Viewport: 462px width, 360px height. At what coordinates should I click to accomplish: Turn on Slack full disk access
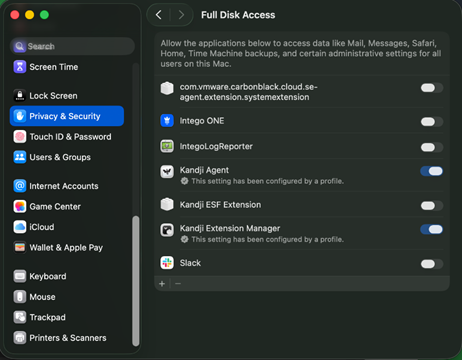[432, 264]
